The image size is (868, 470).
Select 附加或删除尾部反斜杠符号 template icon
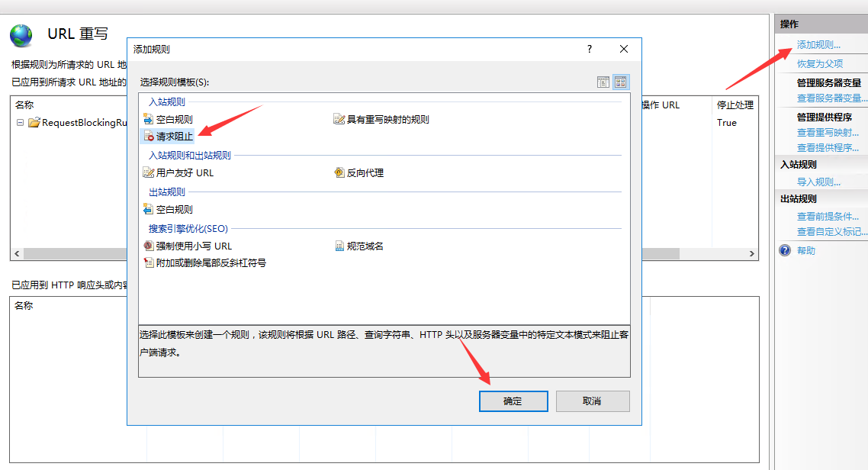[x=149, y=263]
